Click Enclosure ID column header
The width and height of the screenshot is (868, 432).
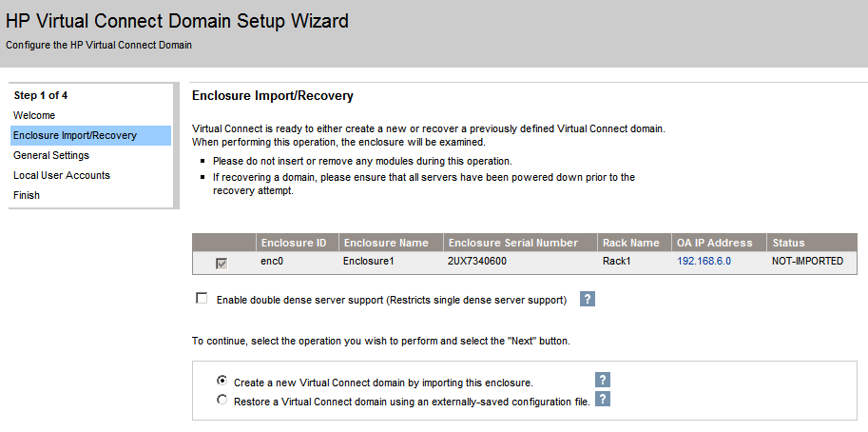coord(294,243)
